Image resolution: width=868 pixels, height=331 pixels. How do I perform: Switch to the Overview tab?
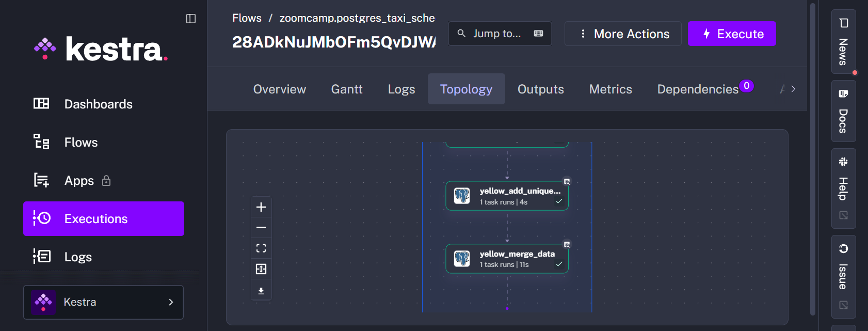click(x=280, y=89)
